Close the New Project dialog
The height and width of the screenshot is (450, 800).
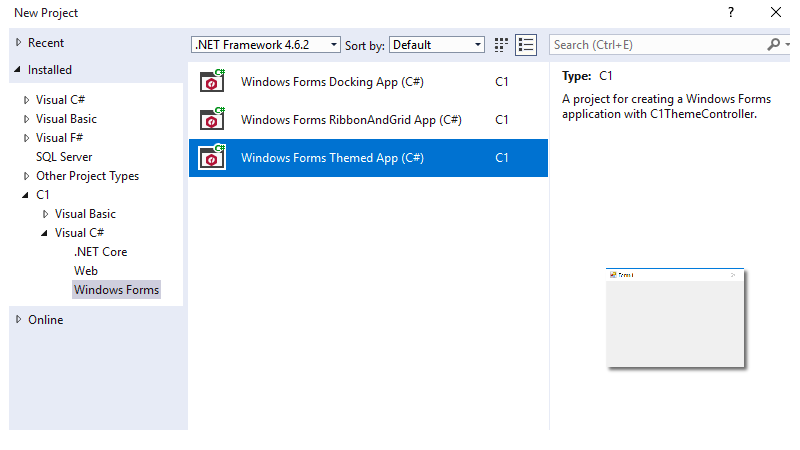click(x=776, y=12)
